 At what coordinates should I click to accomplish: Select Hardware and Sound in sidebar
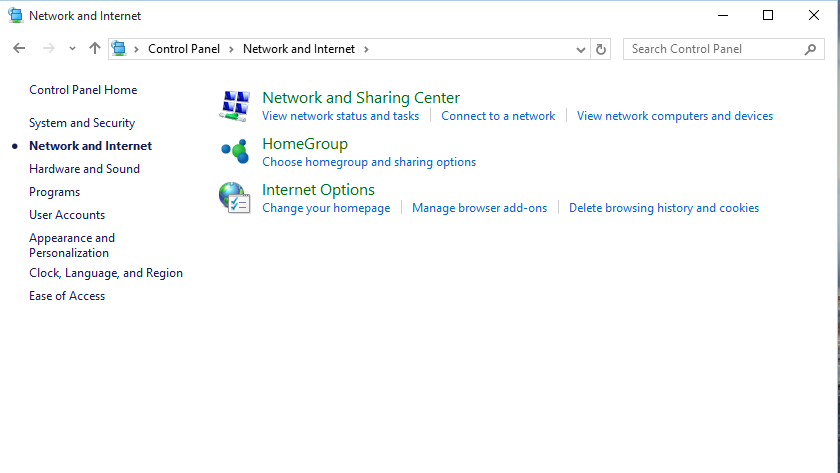coord(85,169)
